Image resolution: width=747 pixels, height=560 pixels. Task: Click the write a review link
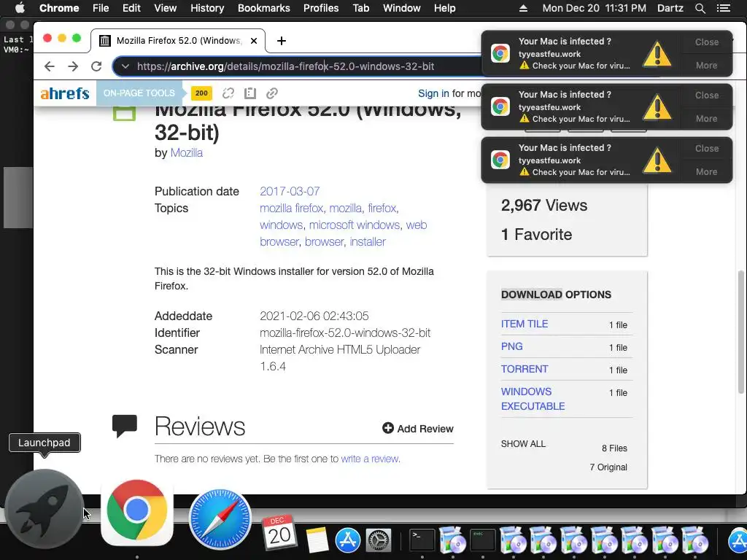coord(370,459)
